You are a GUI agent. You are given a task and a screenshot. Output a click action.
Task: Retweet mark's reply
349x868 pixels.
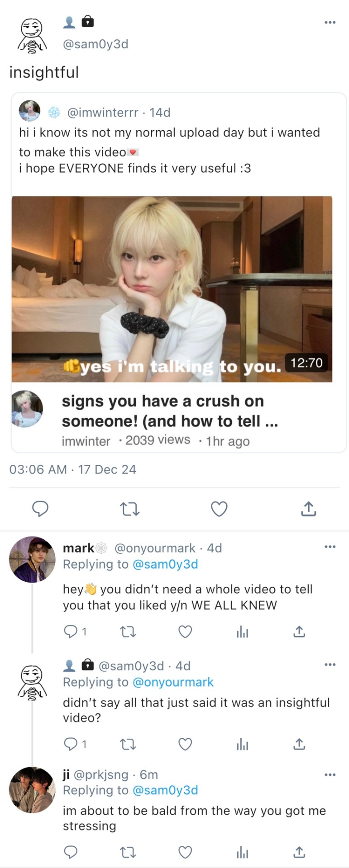tap(128, 632)
